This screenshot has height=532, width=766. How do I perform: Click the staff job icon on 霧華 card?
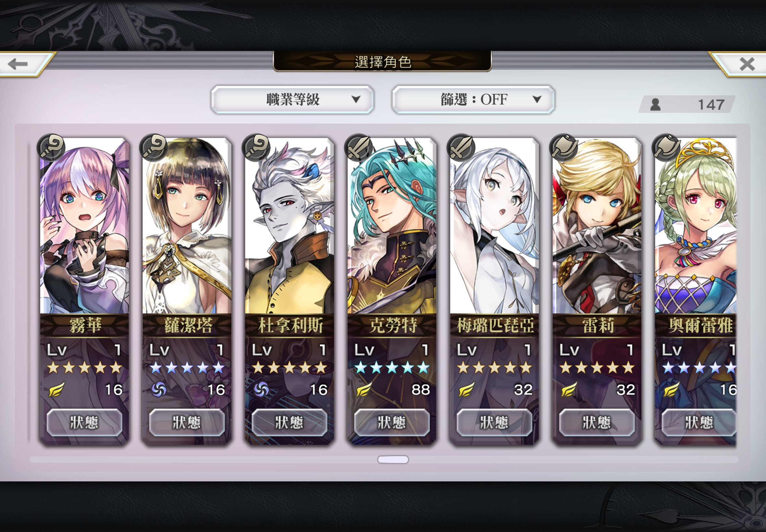point(51,148)
